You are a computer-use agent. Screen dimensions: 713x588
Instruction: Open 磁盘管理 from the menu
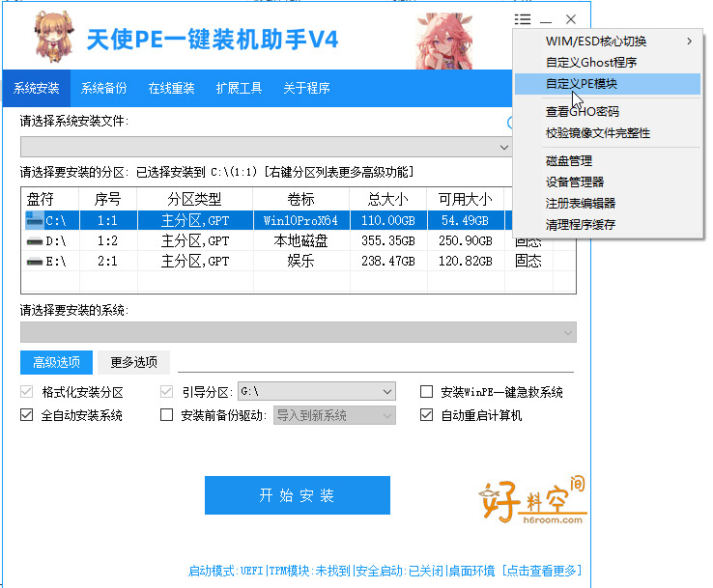(x=608, y=161)
